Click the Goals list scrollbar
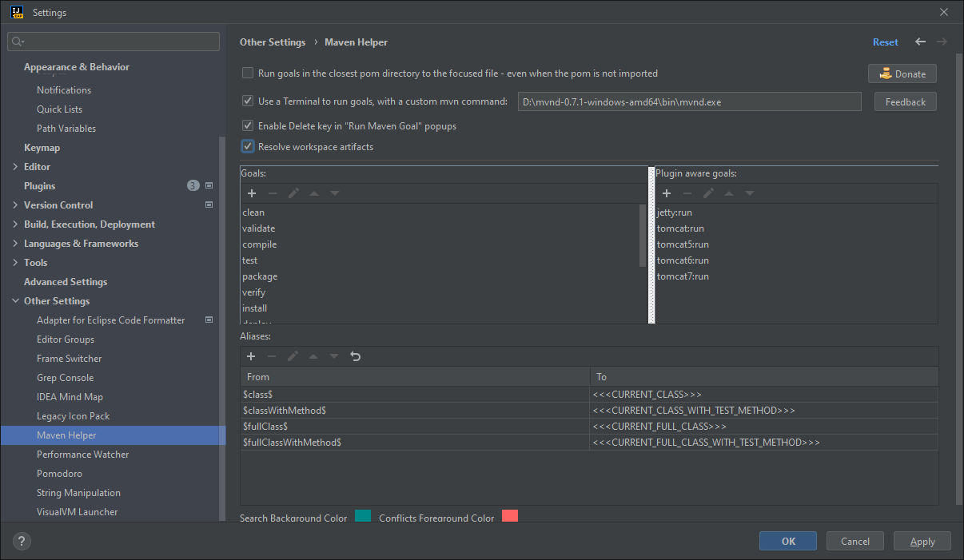 tap(643, 236)
